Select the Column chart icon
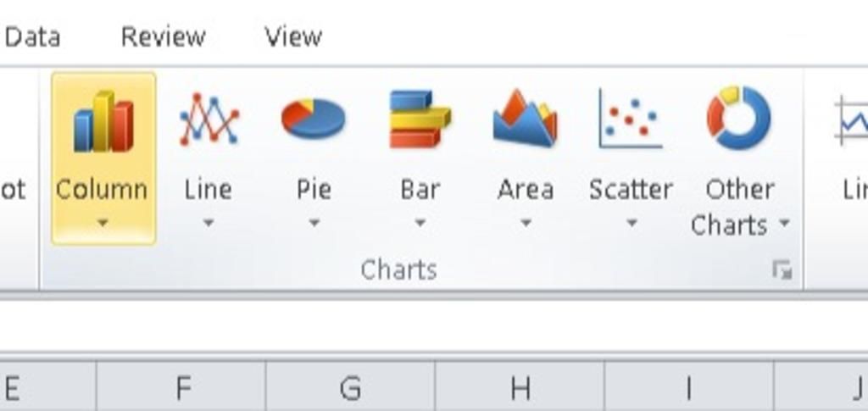The width and height of the screenshot is (868, 411). pos(103,121)
